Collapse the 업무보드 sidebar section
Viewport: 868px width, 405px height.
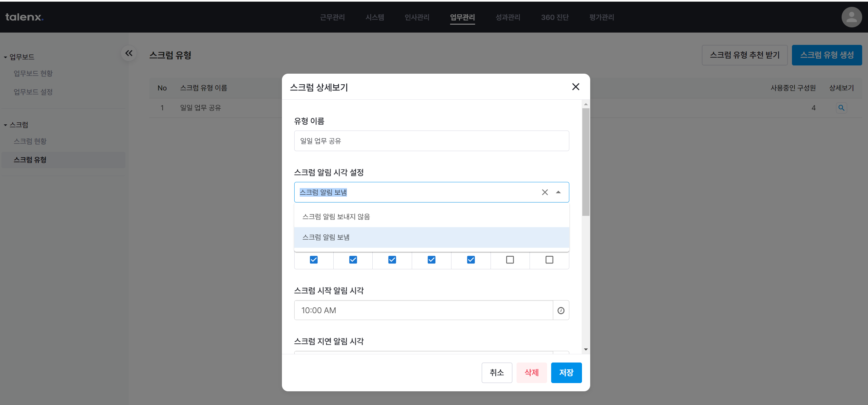5,57
